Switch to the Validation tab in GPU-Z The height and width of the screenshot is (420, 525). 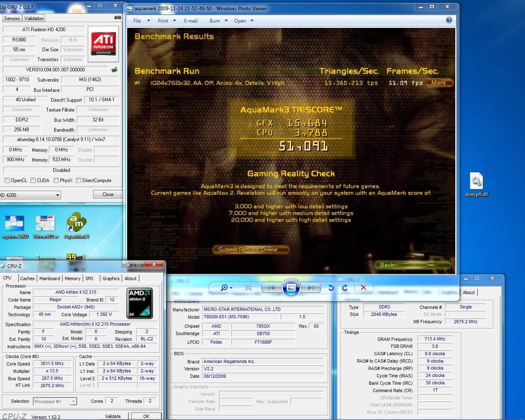coord(34,18)
